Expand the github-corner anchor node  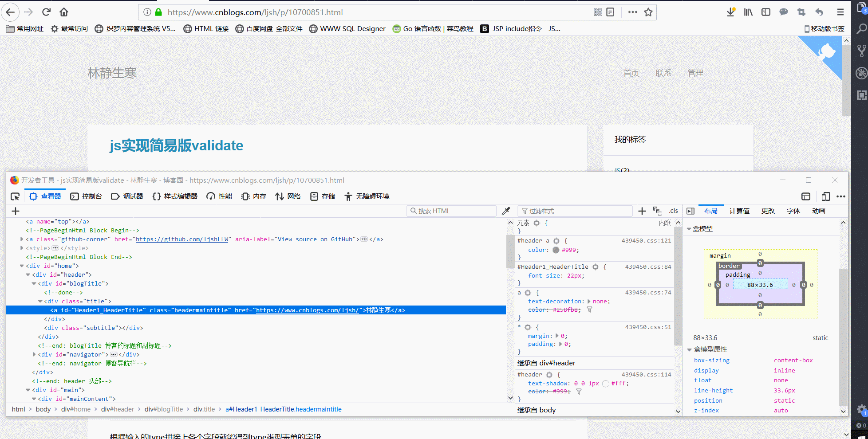pos(22,239)
